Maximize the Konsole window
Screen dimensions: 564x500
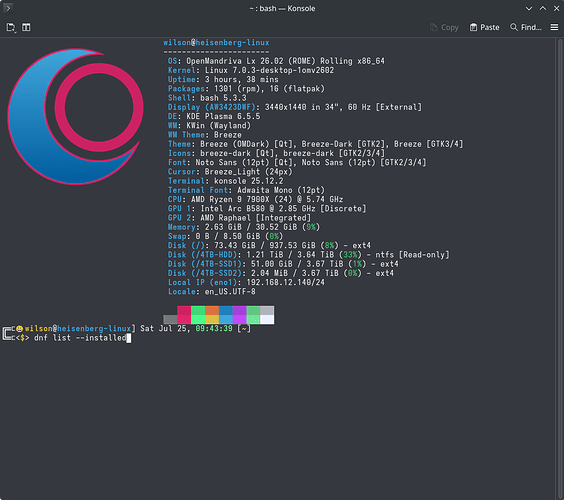click(x=543, y=8)
